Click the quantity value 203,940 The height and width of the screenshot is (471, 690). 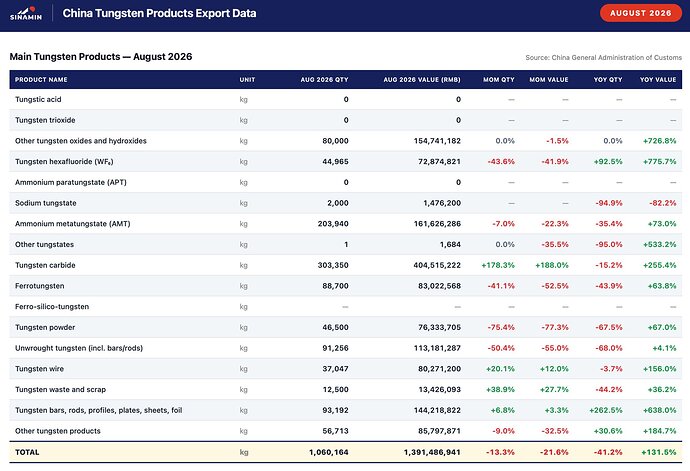[x=333, y=224]
